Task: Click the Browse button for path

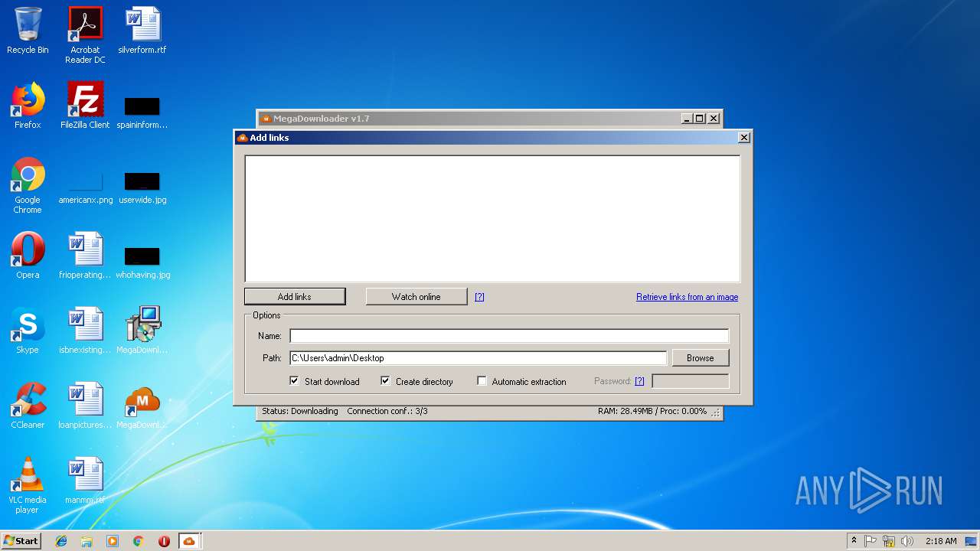Action: [700, 357]
